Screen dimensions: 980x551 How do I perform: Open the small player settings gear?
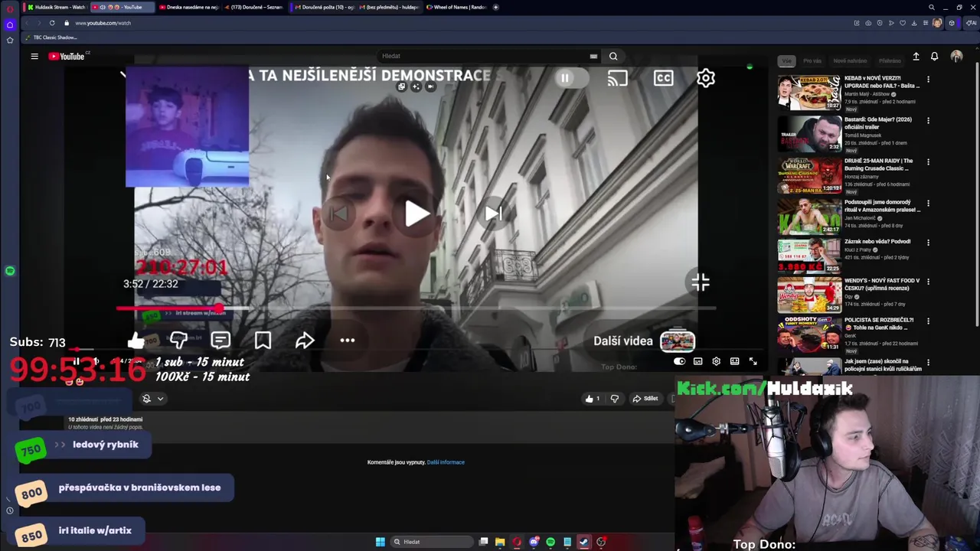pos(716,361)
